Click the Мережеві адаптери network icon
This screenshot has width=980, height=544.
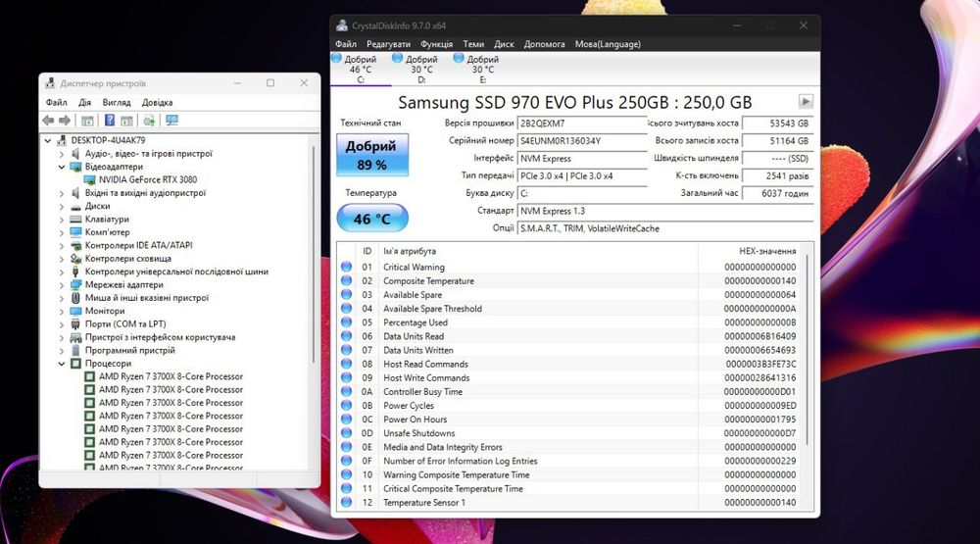[75, 285]
